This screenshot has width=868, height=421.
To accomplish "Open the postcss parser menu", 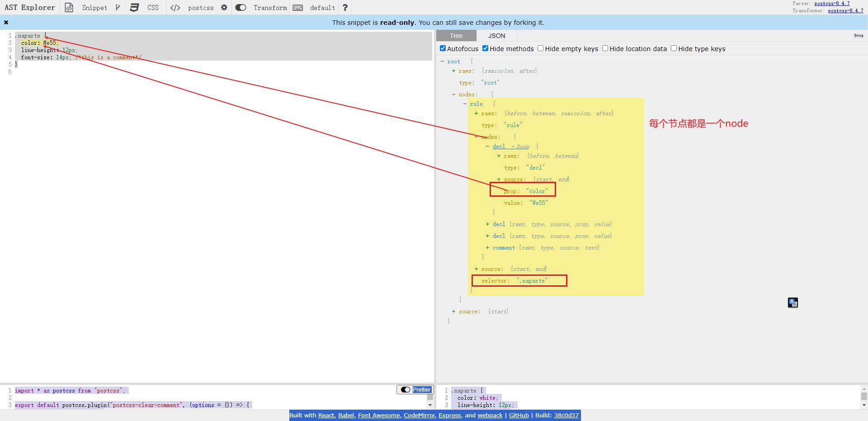I will click(201, 8).
